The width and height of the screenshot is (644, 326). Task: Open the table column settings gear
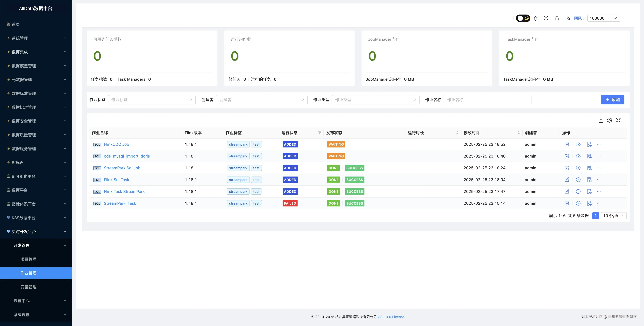(x=609, y=120)
